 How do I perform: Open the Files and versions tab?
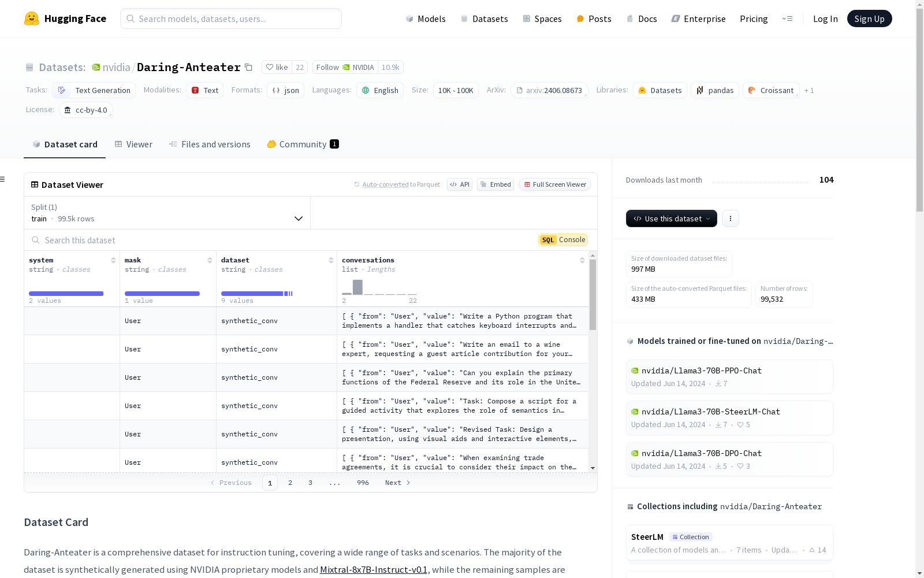click(210, 144)
